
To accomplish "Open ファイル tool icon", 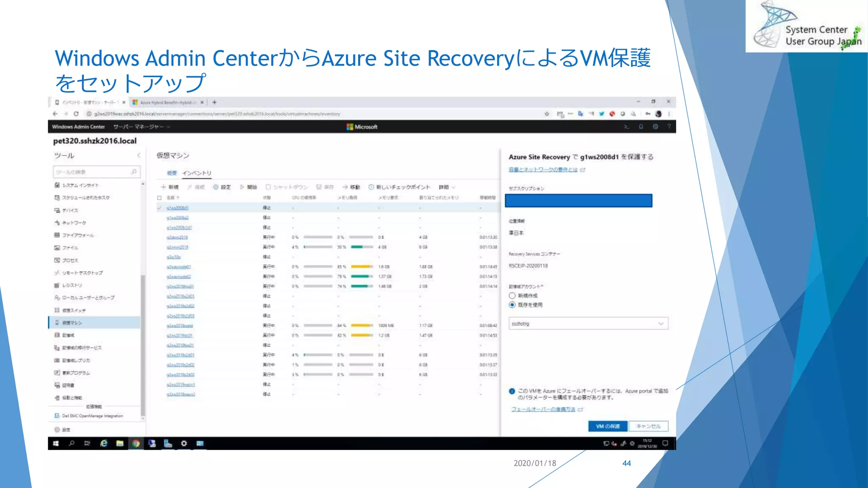I will [x=57, y=247].
